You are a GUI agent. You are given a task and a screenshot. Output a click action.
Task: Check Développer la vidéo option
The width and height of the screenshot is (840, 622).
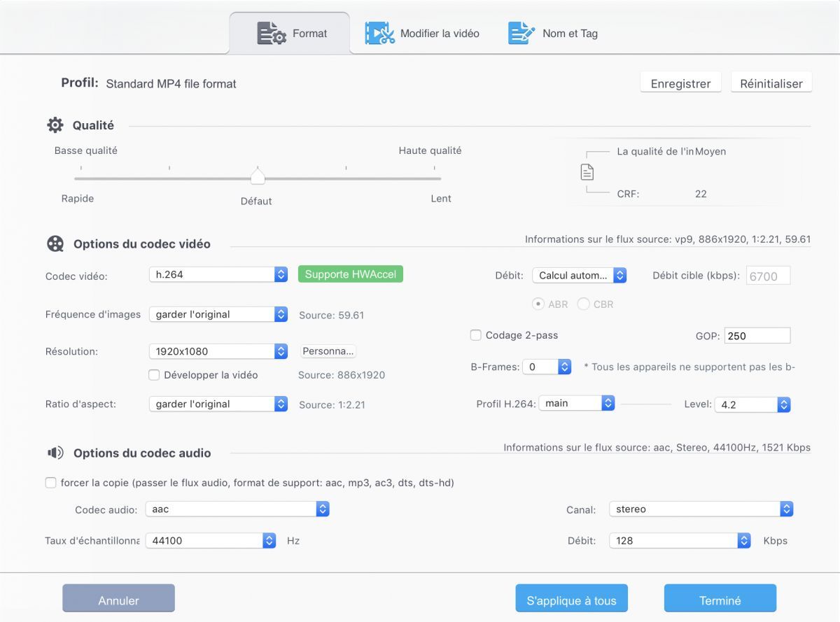click(x=155, y=375)
